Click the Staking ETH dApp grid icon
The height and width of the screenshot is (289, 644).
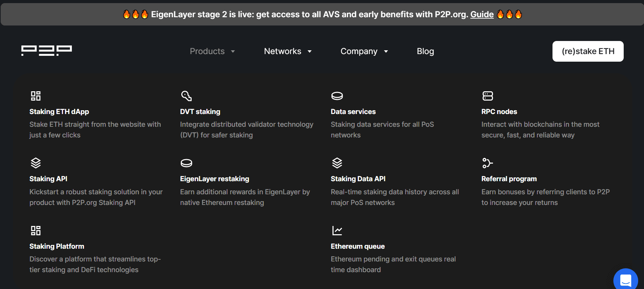click(x=36, y=96)
